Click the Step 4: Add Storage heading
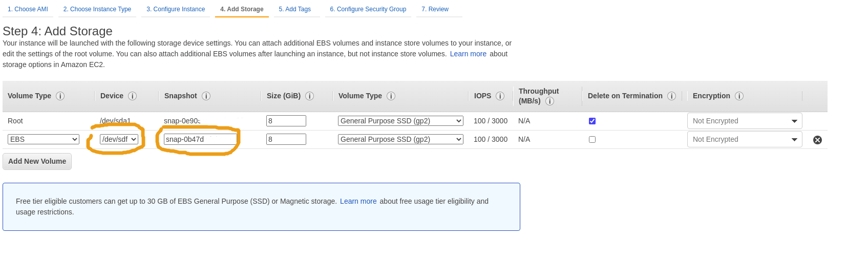This screenshot has height=259, width=868. pos(57,31)
